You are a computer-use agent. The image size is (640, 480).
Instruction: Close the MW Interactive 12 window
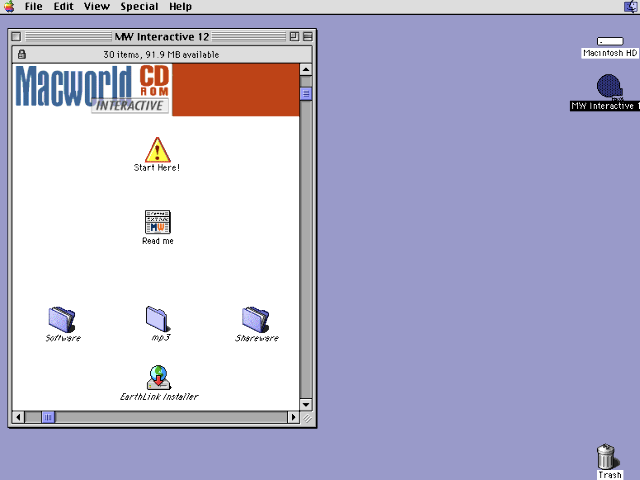(16, 37)
